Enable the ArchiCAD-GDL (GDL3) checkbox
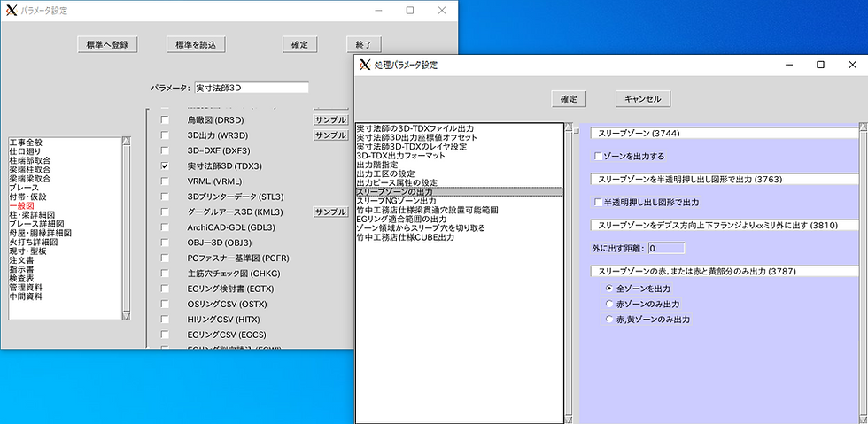This screenshot has width=868, height=424. coord(165,227)
